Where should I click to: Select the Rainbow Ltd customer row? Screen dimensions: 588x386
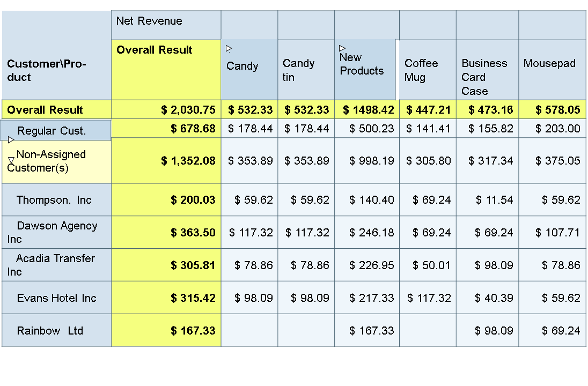pos(50,331)
